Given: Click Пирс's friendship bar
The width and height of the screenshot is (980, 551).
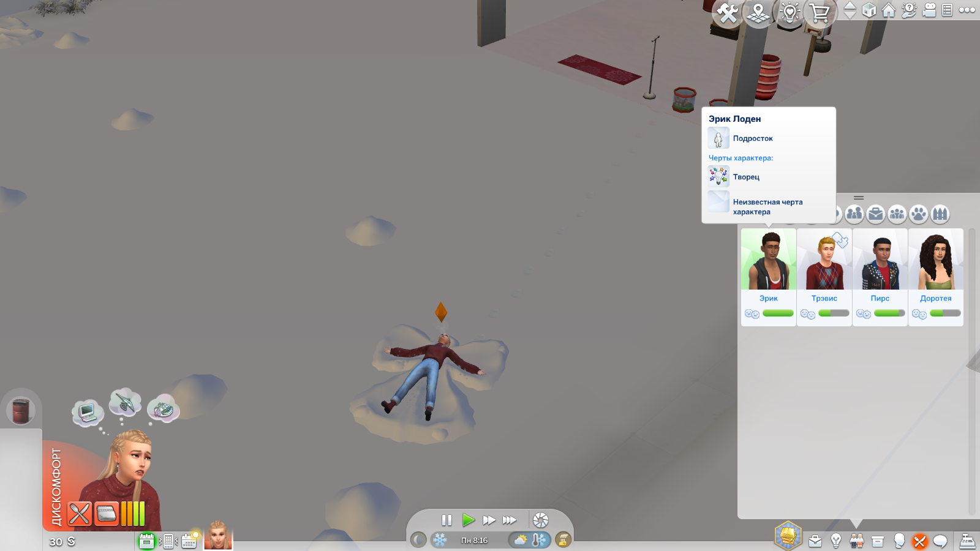Looking at the screenshot, I should coord(889,313).
